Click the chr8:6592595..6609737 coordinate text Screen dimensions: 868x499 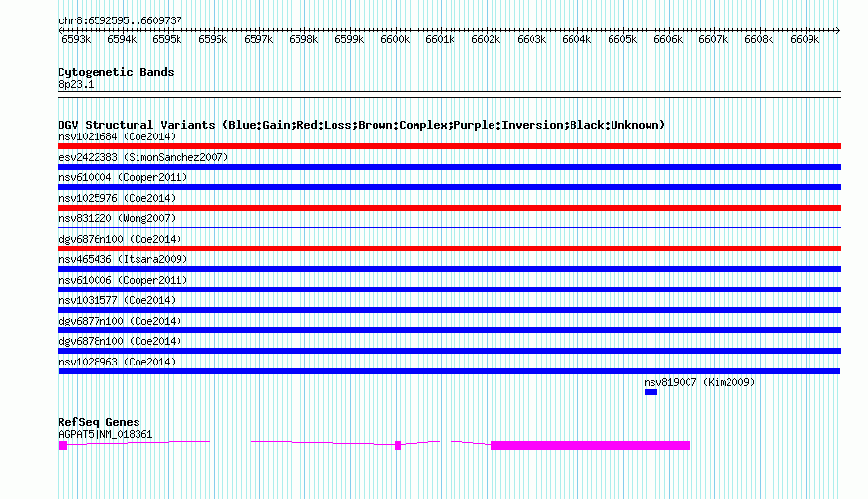[x=120, y=20]
